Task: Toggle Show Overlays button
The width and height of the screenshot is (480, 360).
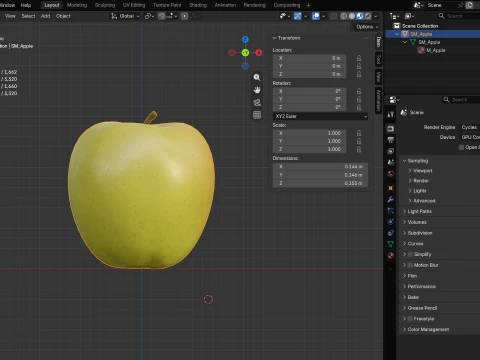Action: 316,16
